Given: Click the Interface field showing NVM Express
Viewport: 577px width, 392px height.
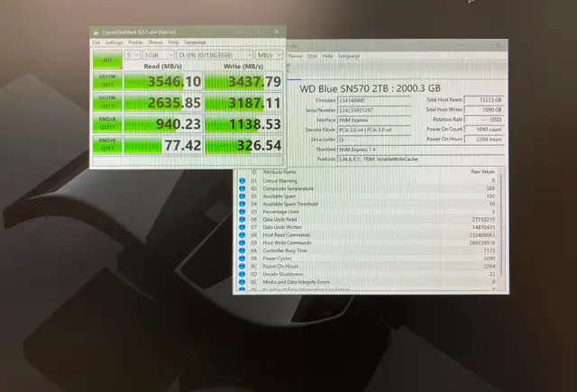Looking at the screenshot, I should click(374, 120).
